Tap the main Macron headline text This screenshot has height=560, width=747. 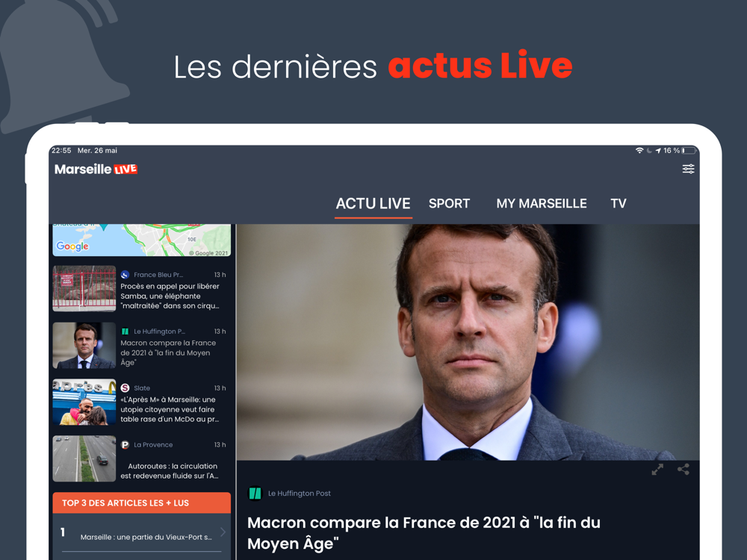point(424,533)
